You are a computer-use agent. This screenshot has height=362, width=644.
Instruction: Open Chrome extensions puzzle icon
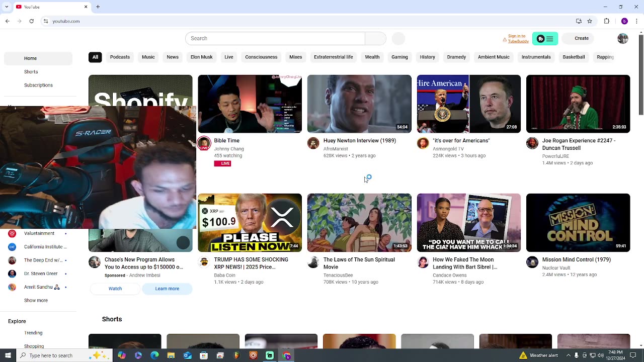[x=607, y=21]
